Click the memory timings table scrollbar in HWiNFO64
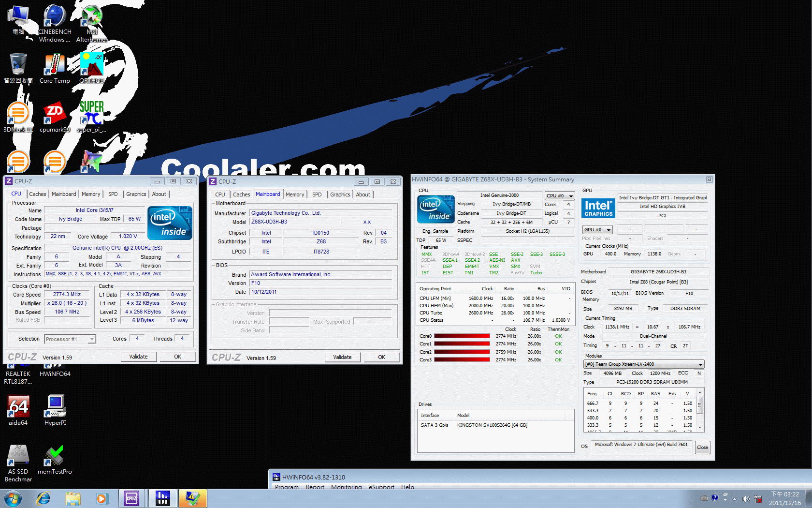812x508 pixels. click(699, 409)
